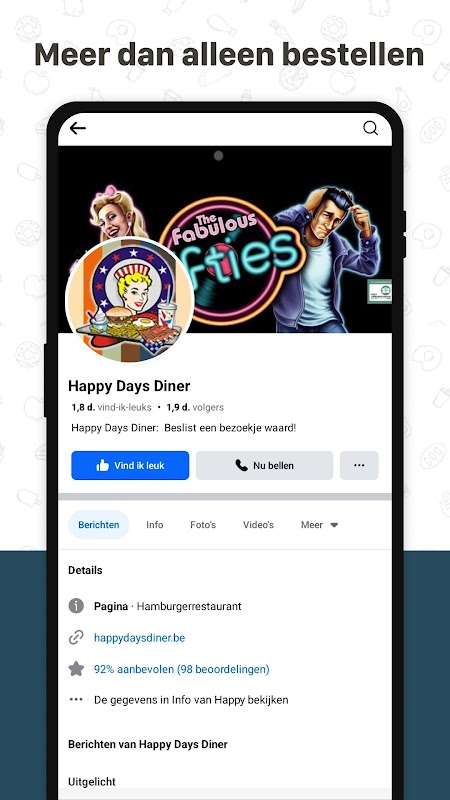Tap the Happy Days Diner profile picture
Screen dimensions: 450x800
pyautogui.click(x=130, y=300)
